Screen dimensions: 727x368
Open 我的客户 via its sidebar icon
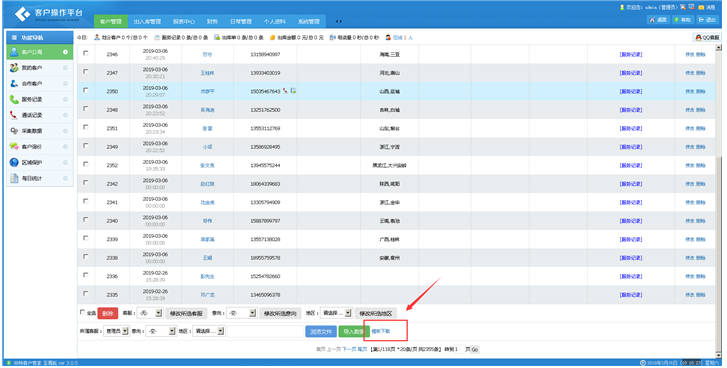tap(14, 68)
